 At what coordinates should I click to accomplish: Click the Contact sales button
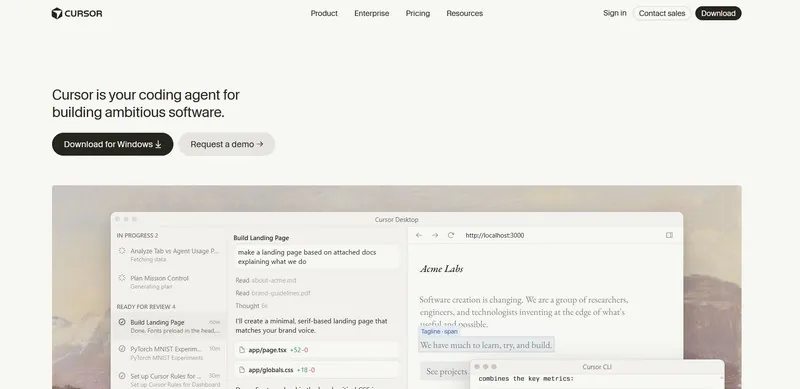662,13
